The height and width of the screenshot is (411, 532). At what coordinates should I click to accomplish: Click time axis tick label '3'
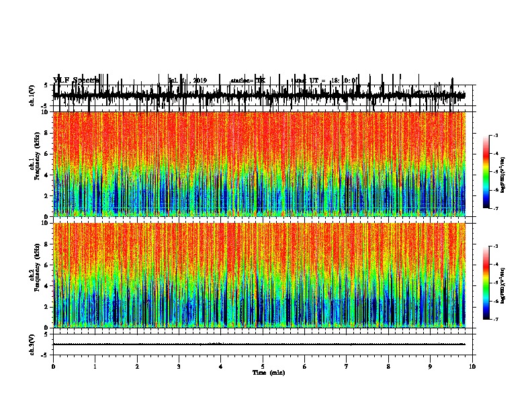click(x=179, y=367)
